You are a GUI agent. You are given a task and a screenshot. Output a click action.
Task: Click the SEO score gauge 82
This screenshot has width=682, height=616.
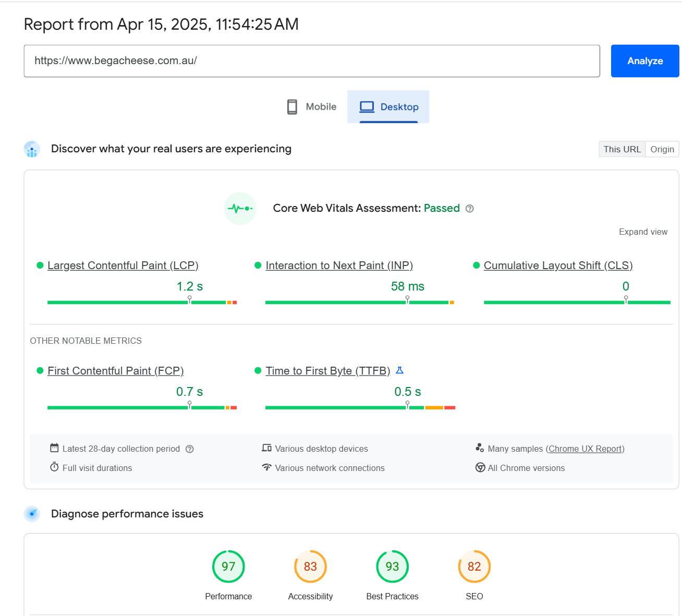pos(474,566)
